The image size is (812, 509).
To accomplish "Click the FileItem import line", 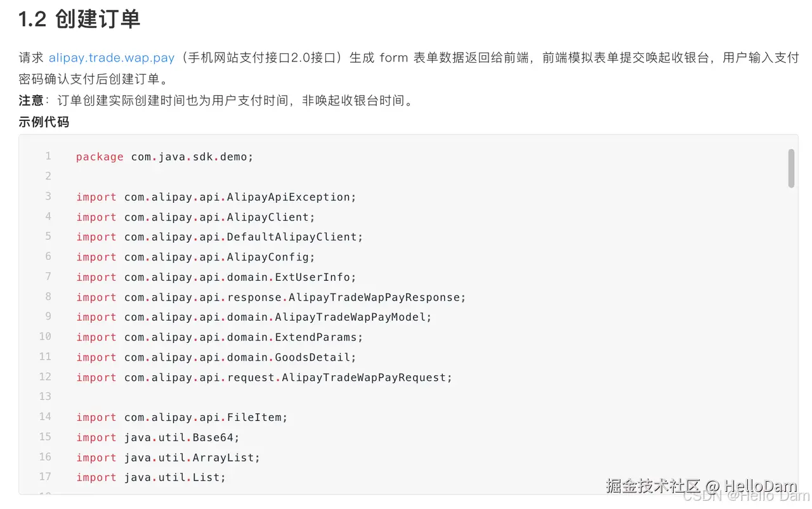I will tap(182, 417).
